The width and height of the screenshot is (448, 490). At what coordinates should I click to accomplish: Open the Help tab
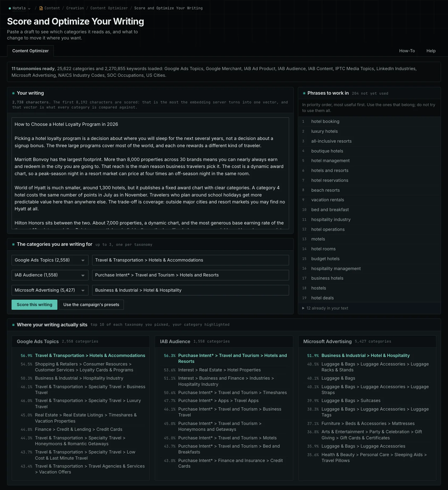point(431,51)
